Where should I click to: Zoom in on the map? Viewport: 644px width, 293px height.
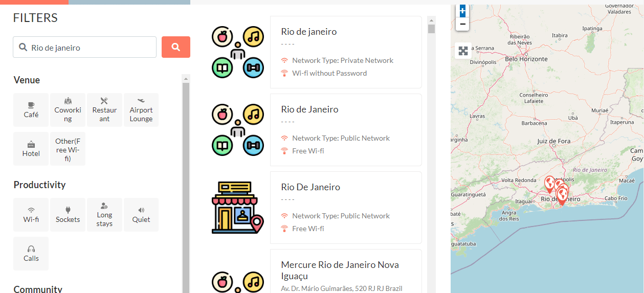tap(462, 11)
